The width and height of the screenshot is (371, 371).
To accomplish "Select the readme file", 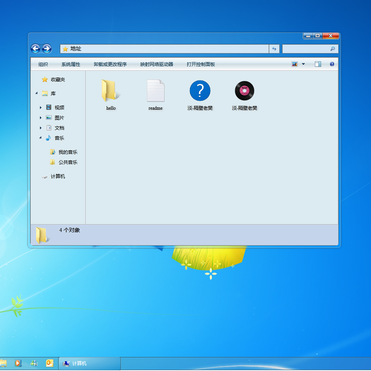I will [x=156, y=95].
